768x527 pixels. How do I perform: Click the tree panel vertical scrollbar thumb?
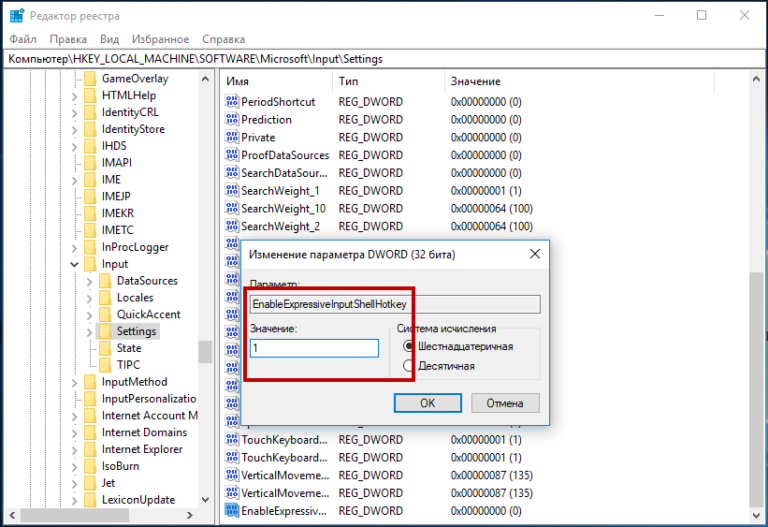point(205,351)
